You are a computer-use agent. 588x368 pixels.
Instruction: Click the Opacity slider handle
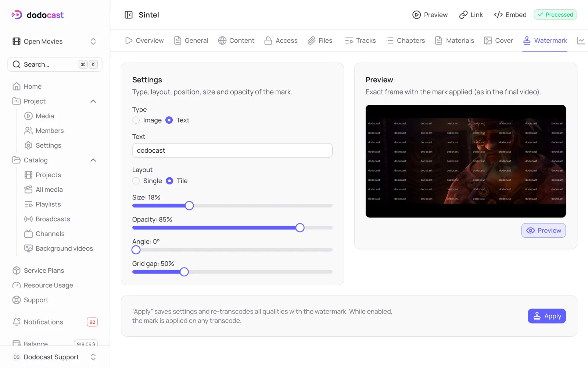click(x=300, y=228)
